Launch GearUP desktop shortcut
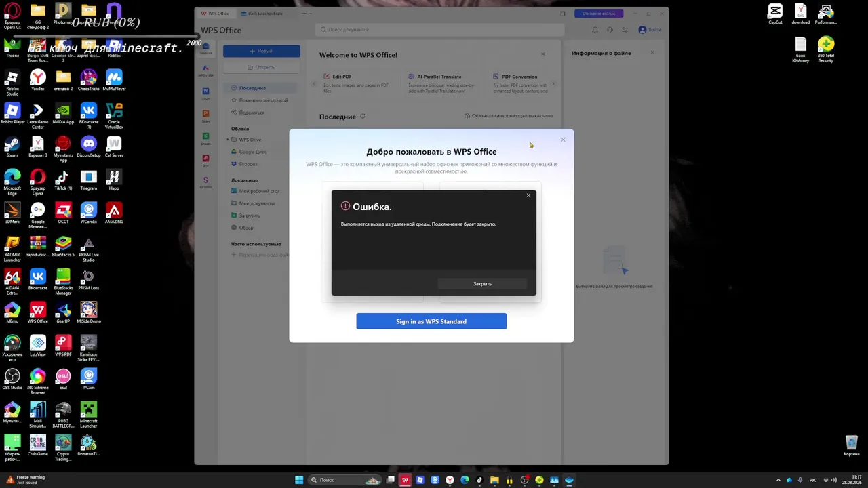This screenshot has height=488, width=868. tap(63, 313)
